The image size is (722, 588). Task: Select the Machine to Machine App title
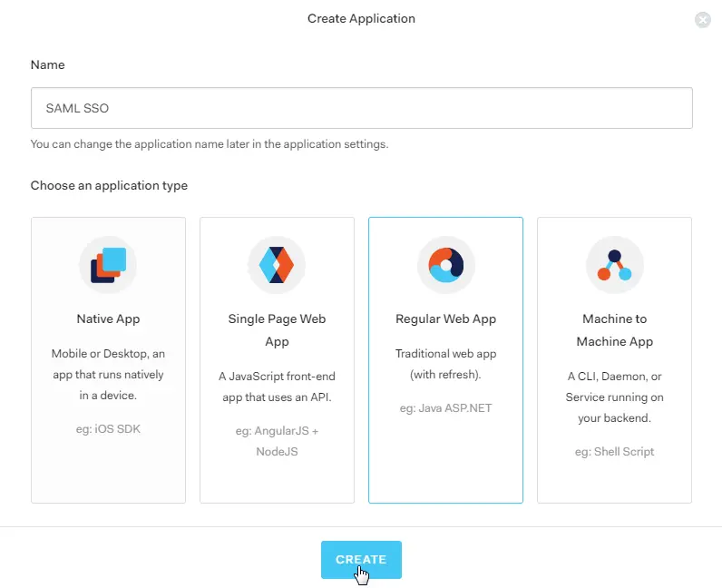click(x=614, y=330)
